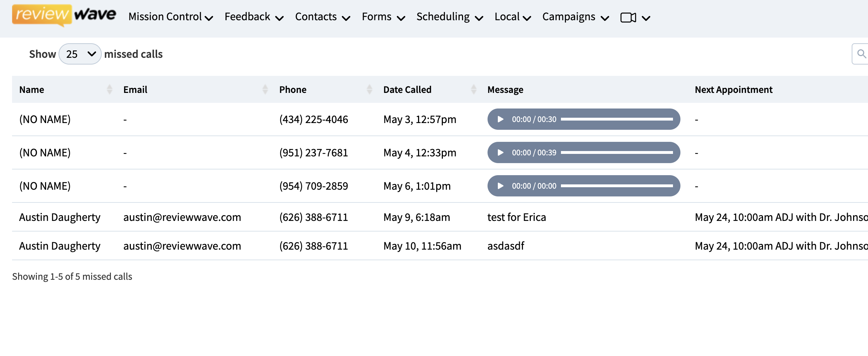Click the search magnifier icon
The image size is (868, 356).
click(861, 54)
